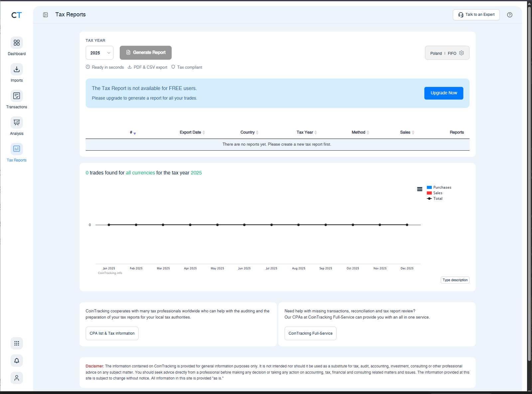
Task: Open CoinTracking Full-Service page
Action: coord(310,333)
